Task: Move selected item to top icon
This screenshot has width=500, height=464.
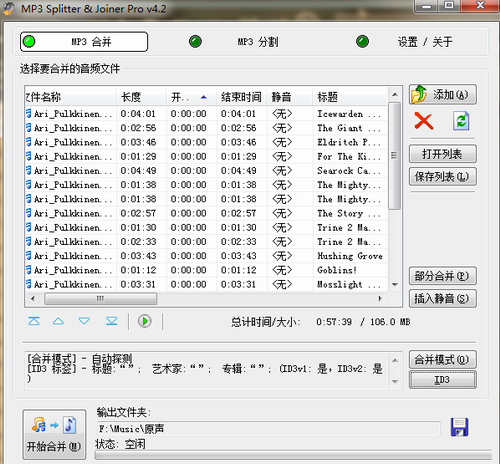Action: pos(34,321)
